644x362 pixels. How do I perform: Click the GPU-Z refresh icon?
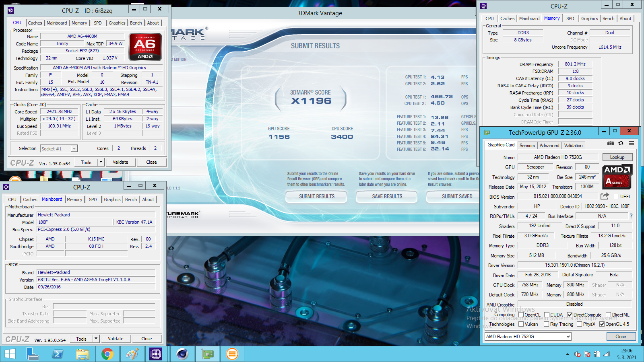click(621, 143)
